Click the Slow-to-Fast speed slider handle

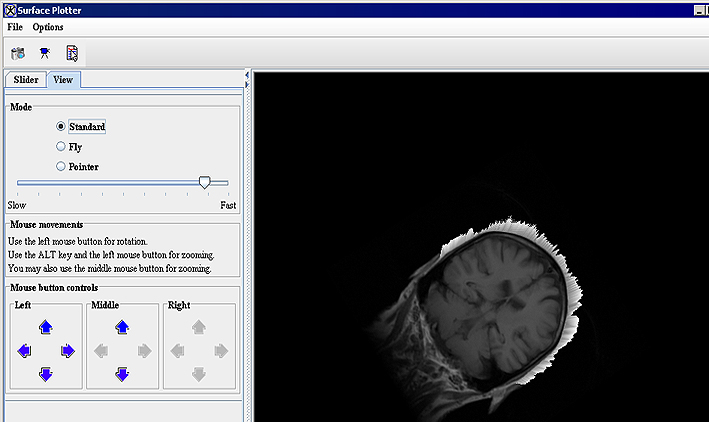pos(205,182)
